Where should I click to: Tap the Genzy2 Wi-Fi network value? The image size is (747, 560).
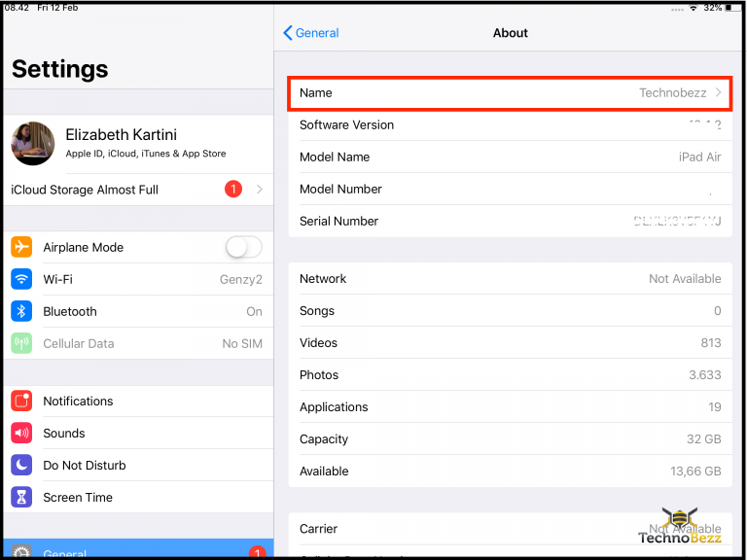coord(240,280)
